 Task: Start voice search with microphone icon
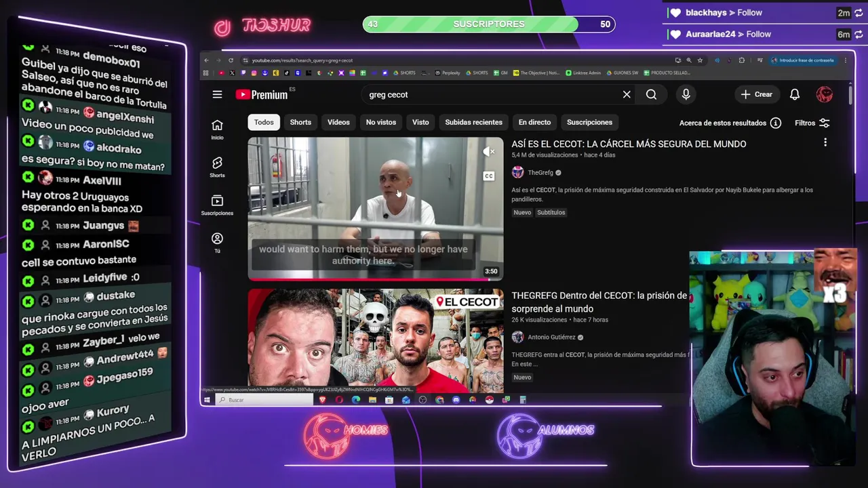tap(686, 94)
